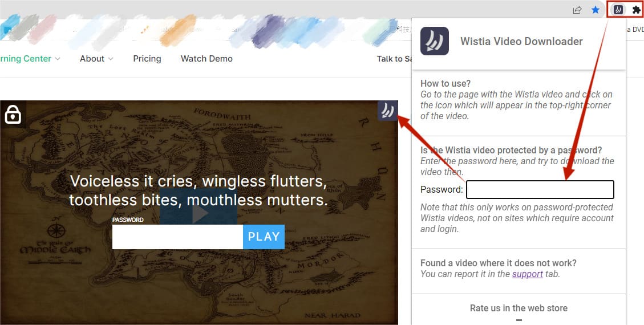
Task: Click Rate us in the web store
Action: (x=518, y=308)
